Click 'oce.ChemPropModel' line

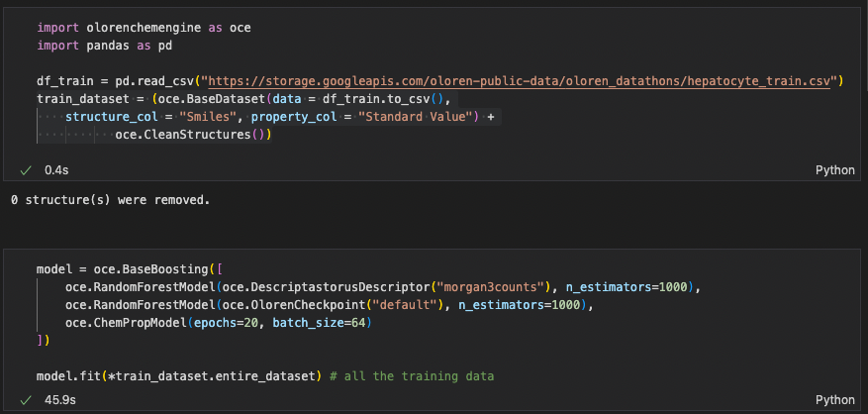[x=218, y=323]
